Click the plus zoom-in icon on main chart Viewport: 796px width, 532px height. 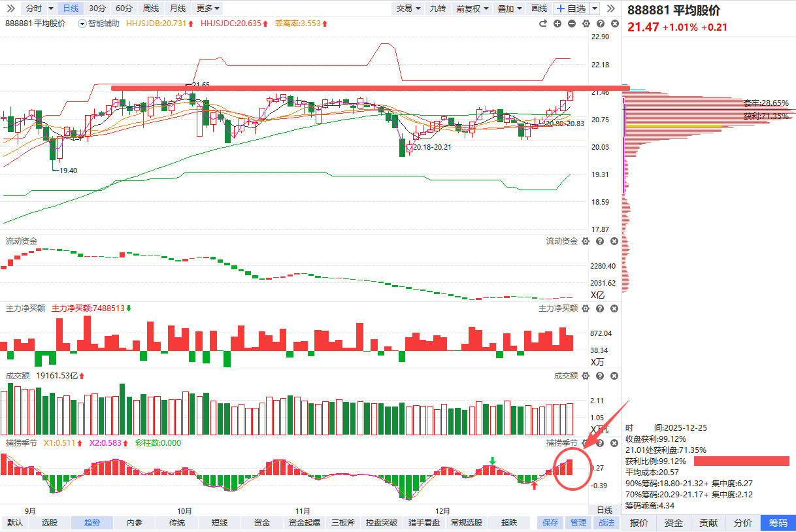tap(557, 24)
